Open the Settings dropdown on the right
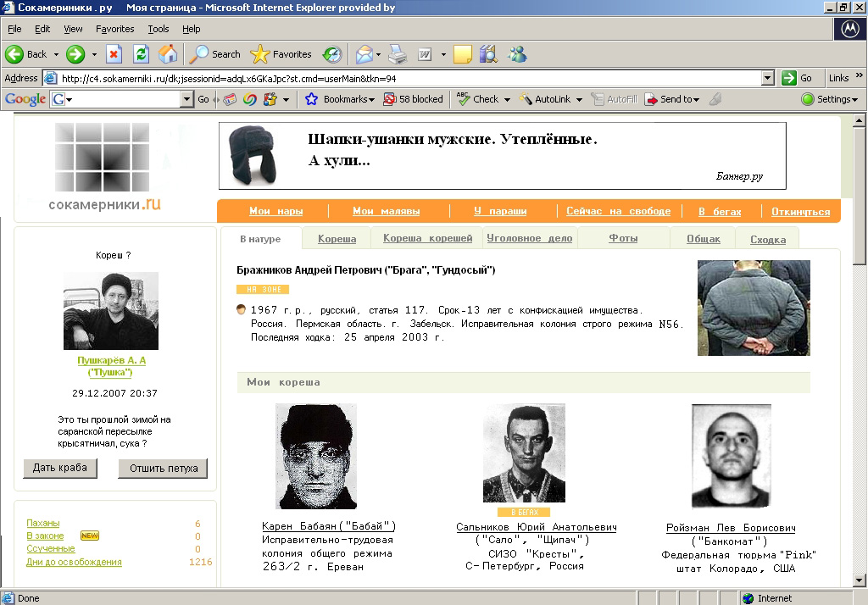 [834, 99]
